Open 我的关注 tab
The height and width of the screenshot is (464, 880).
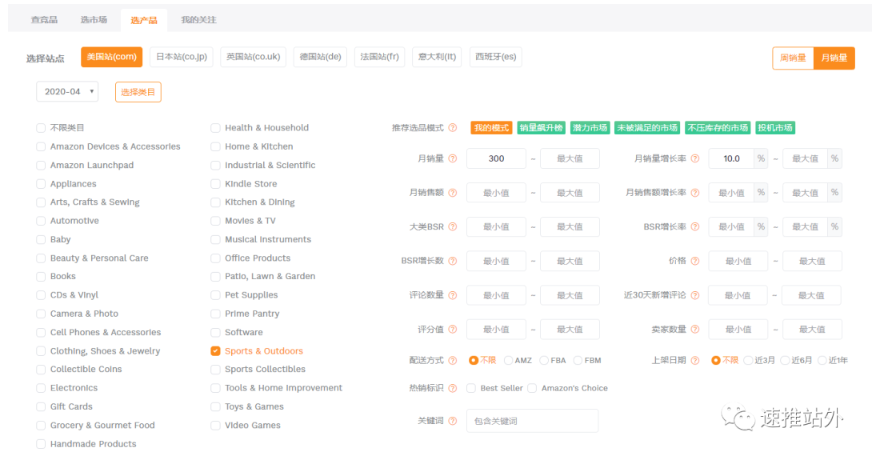(x=199, y=20)
